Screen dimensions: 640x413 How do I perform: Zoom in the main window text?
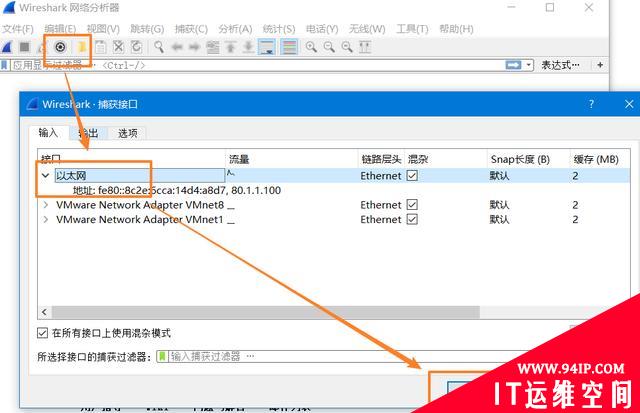(x=311, y=47)
